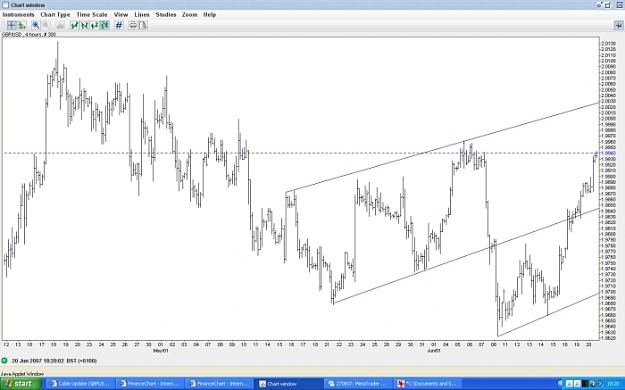Click the highlighted fourth green arrow icon
Screen dimensions: 625x390
pyautogui.click(x=104, y=26)
